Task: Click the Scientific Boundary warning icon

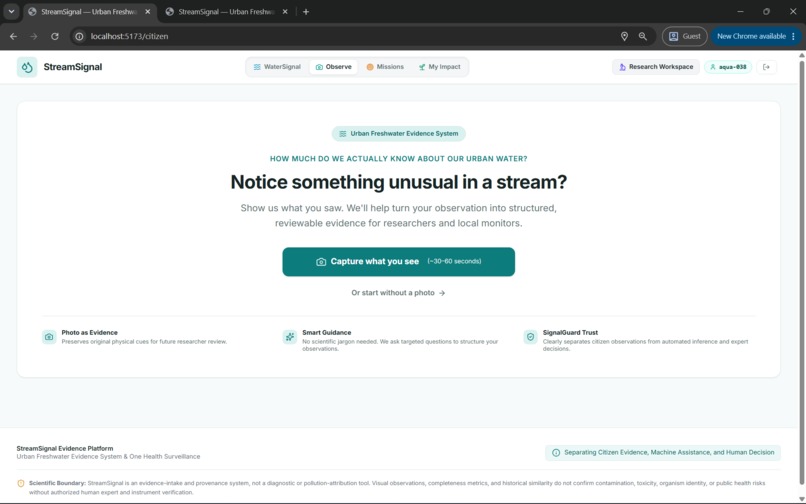Action: click(x=21, y=483)
